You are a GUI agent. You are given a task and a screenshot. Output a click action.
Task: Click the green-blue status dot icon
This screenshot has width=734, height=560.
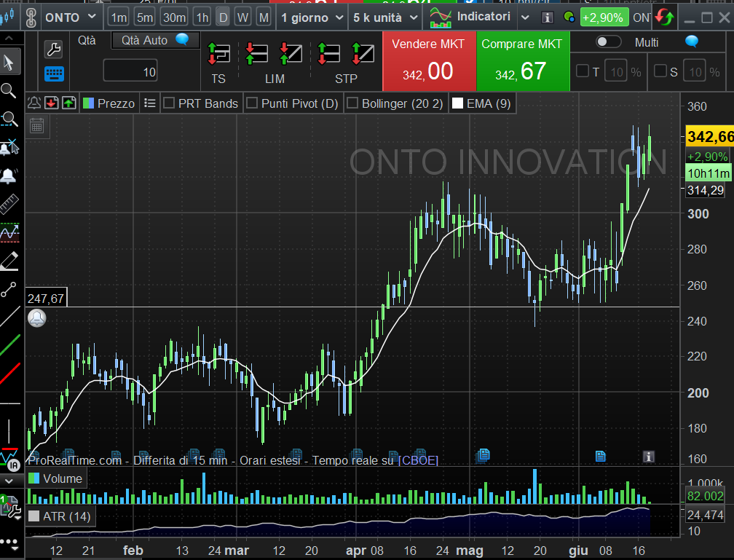point(569,17)
